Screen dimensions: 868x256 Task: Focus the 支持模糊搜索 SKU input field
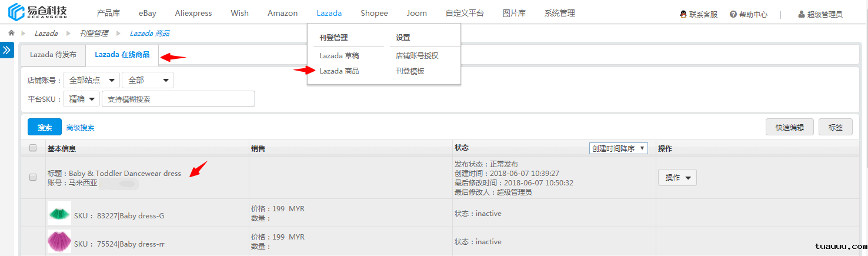[178, 99]
